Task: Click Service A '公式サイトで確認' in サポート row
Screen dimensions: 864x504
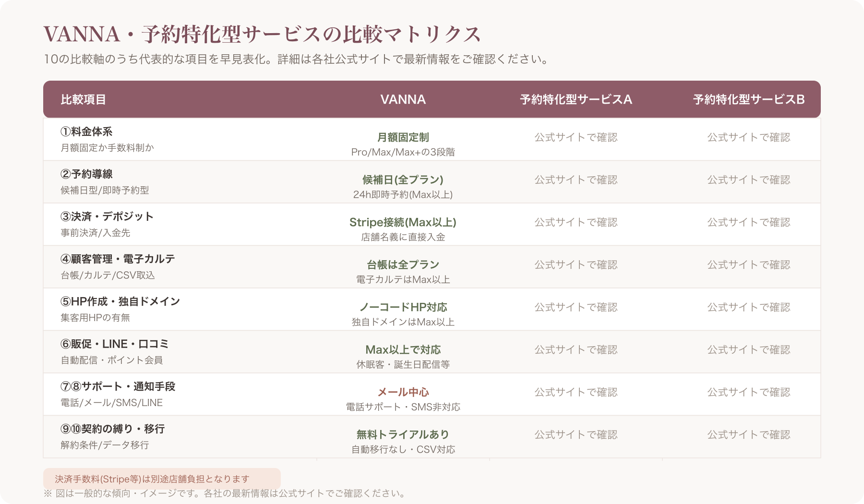Action: (x=576, y=392)
